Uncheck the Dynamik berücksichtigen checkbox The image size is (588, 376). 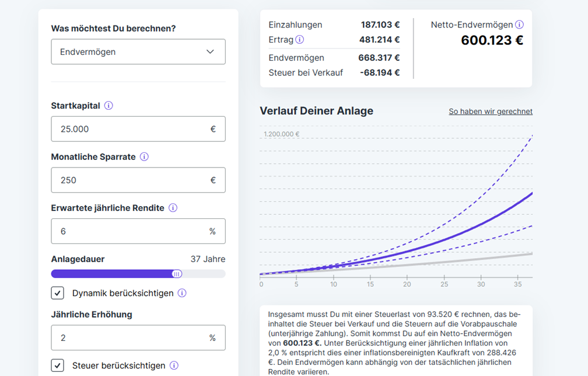click(x=58, y=293)
